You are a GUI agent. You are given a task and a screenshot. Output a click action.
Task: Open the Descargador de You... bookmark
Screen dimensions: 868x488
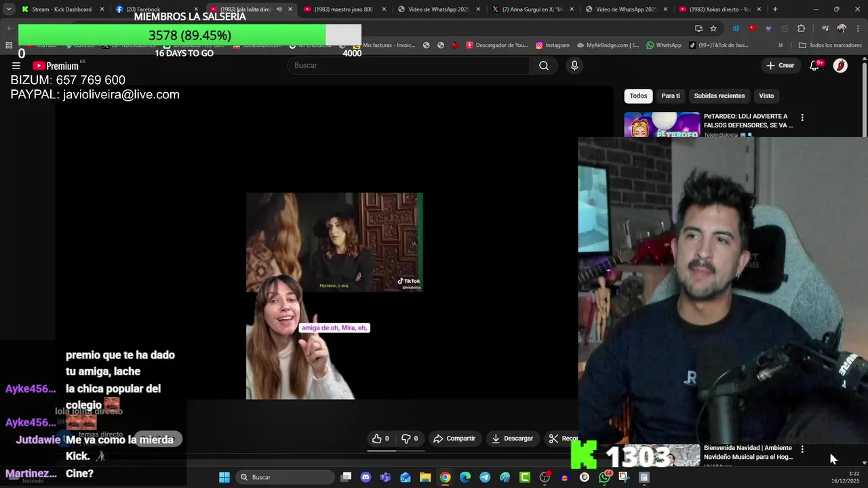(x=497, y=45)
